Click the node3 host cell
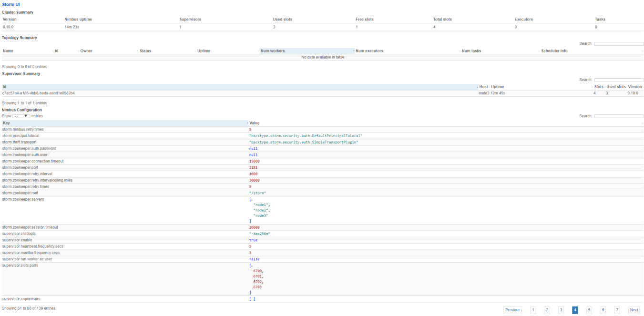The height and width of the screenshot is (316, 644). point(484,93)
